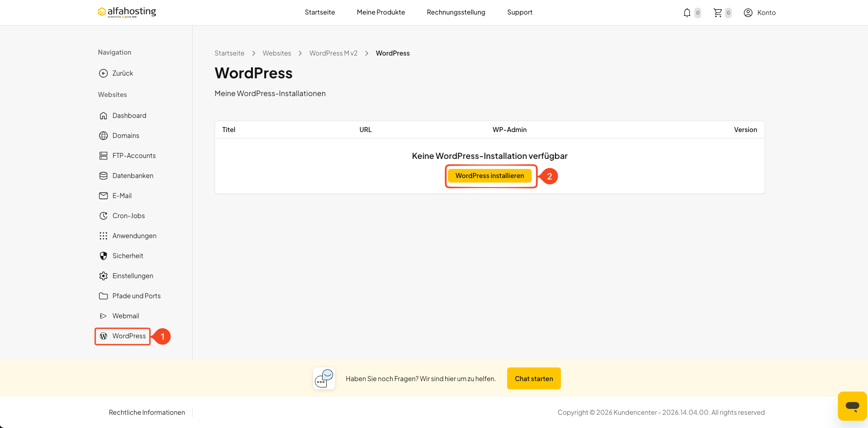868x428 pixels.
Task: Open the notifications bell icon
Action: pyautogui.click(x=687, y=13)
